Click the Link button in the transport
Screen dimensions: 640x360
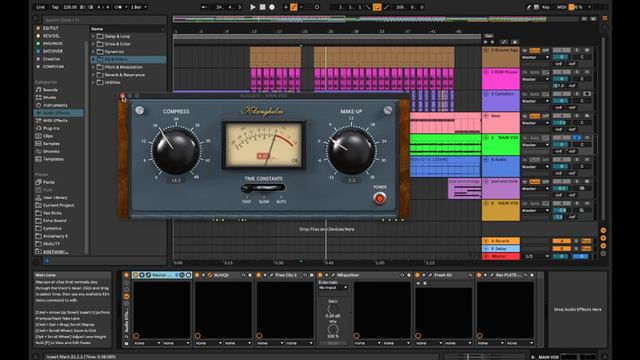(x=40, y=7)
